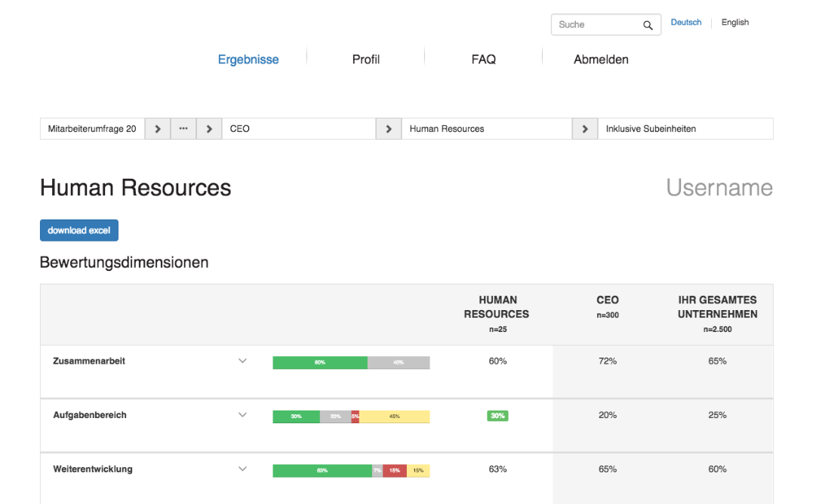Select the CEO breadcrumb entry

point(239,128)
